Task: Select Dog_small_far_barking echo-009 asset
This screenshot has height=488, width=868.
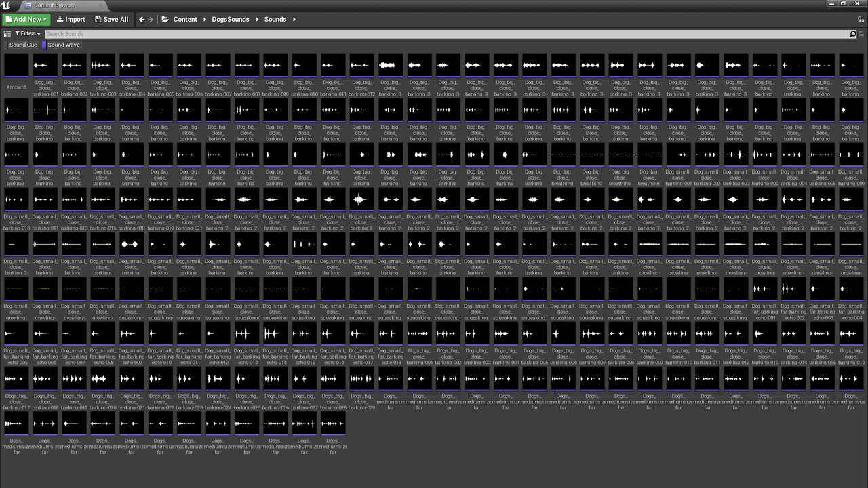Action: (132, 342)
